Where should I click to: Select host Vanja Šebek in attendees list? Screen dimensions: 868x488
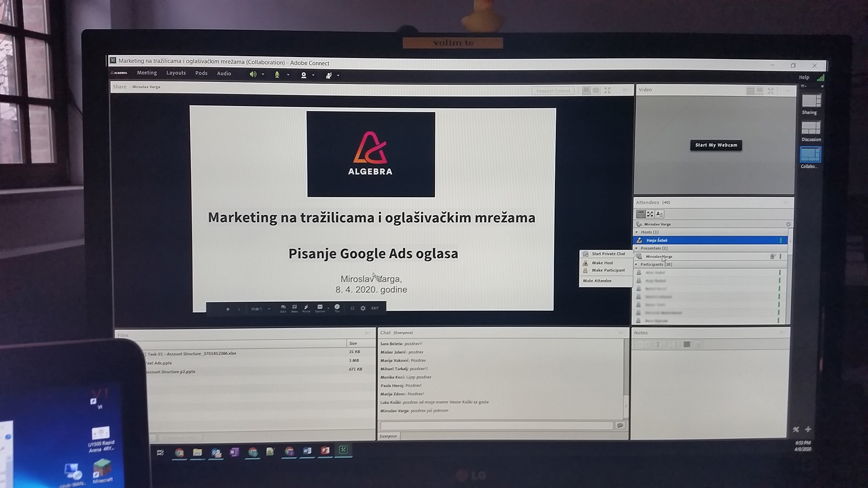click(x=710, y=240)
